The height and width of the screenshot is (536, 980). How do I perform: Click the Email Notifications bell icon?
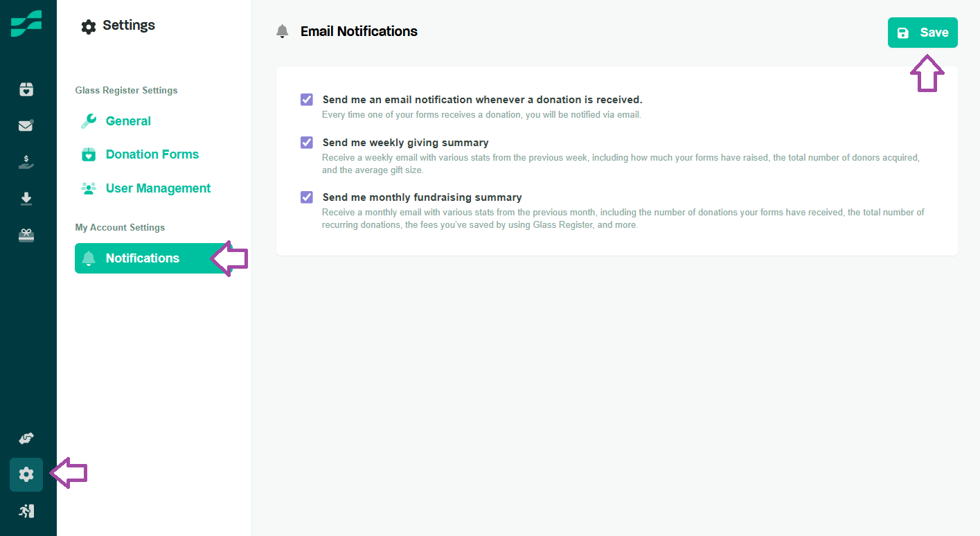pos(282,31)
